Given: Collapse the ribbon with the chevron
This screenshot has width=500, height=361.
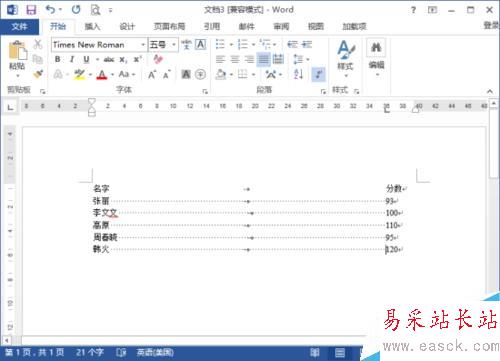Looking at the screenshot, I should coord(490,91).
